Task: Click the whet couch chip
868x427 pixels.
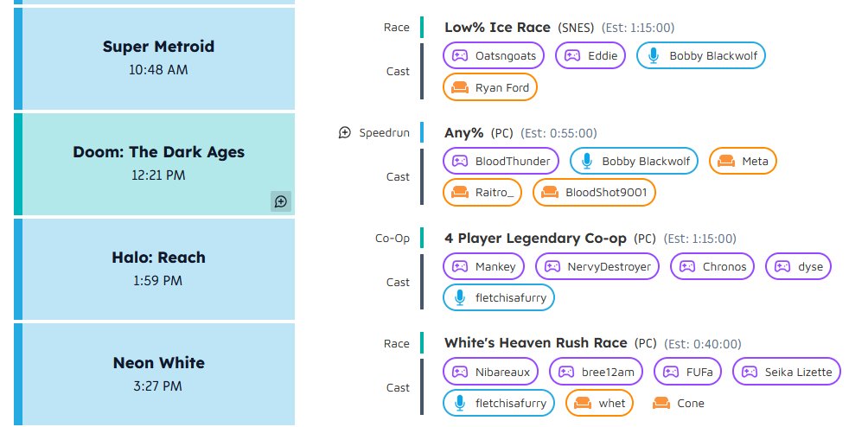Action: coord(599,403)
